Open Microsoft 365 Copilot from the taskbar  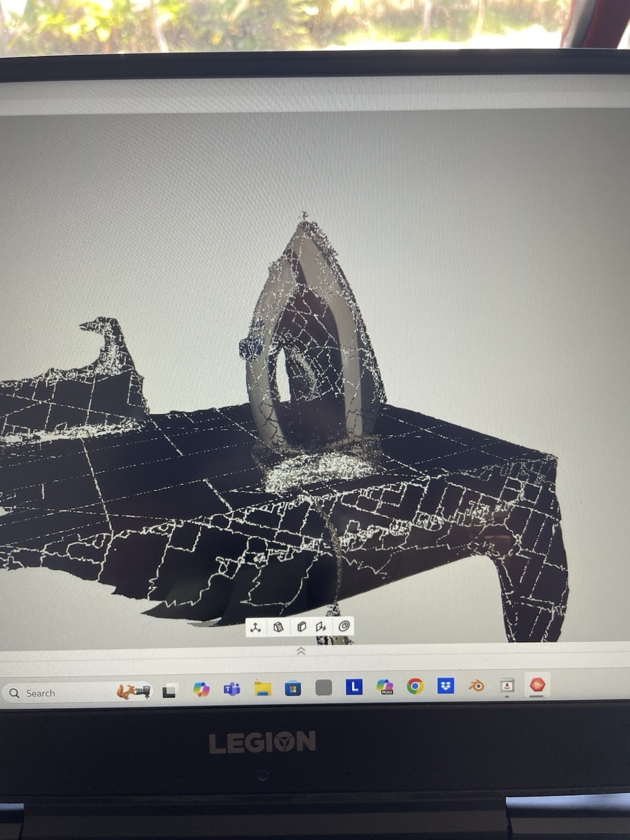pyautogui.click(x=385, y=686)
